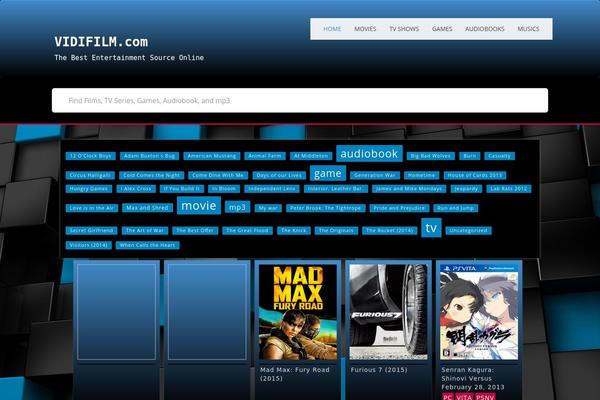
Task: Open the Interior. Leather Bar. tag
Action: click(x=336, y=189)
